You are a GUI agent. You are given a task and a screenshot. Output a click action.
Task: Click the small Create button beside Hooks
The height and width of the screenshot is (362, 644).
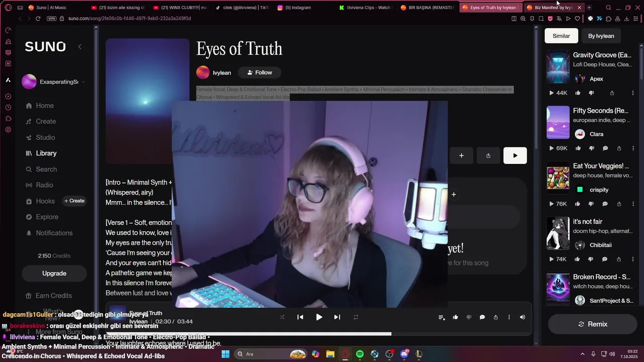[74, 201]
